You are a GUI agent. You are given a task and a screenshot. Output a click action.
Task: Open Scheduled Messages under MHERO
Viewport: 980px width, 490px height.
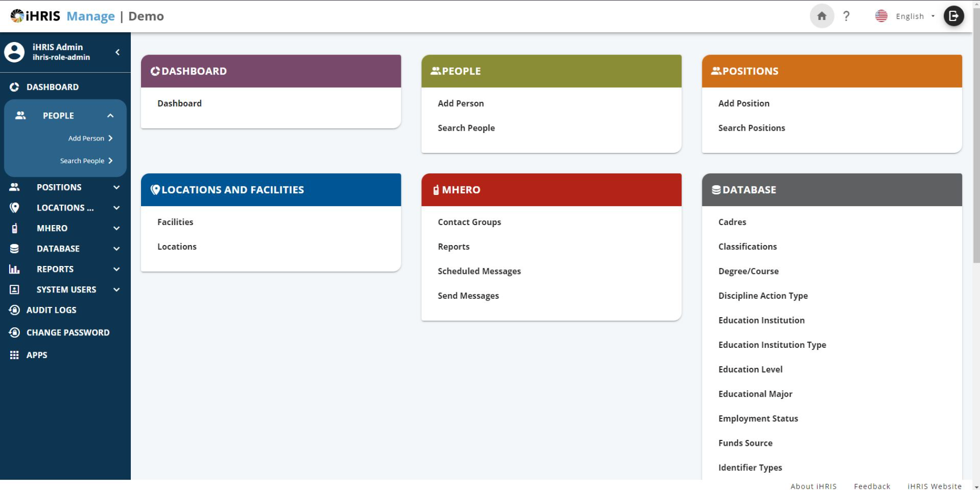479,271
